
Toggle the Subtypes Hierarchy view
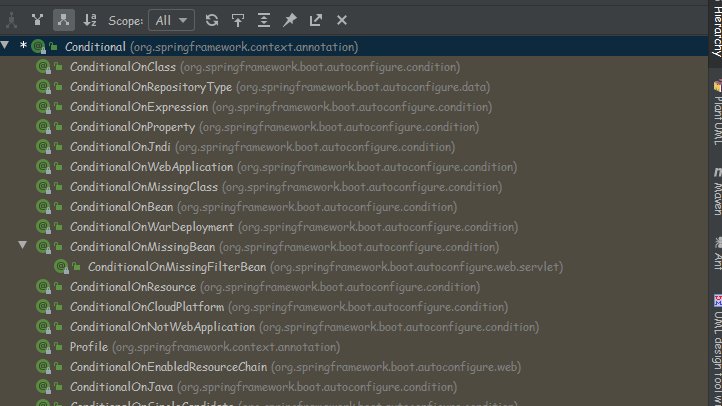pos(64,20)
